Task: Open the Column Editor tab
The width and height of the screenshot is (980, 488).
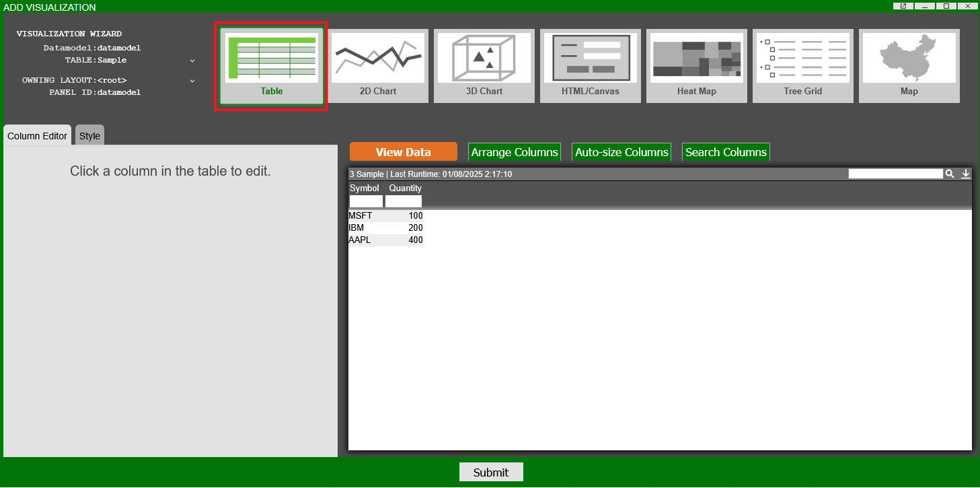Action: (37, 135)
